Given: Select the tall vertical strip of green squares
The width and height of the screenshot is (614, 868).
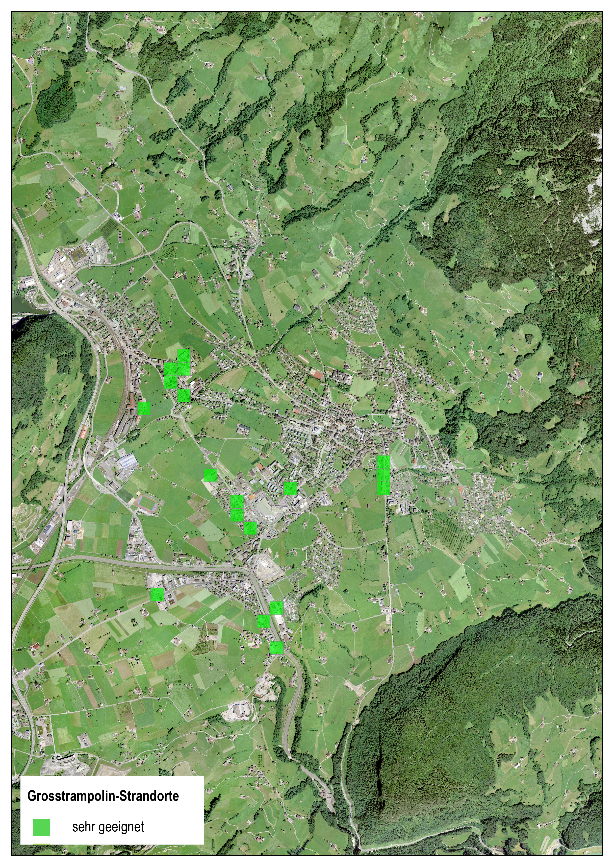Looking at the screenshot, I should pyautogui.click(x=383, y=475).
